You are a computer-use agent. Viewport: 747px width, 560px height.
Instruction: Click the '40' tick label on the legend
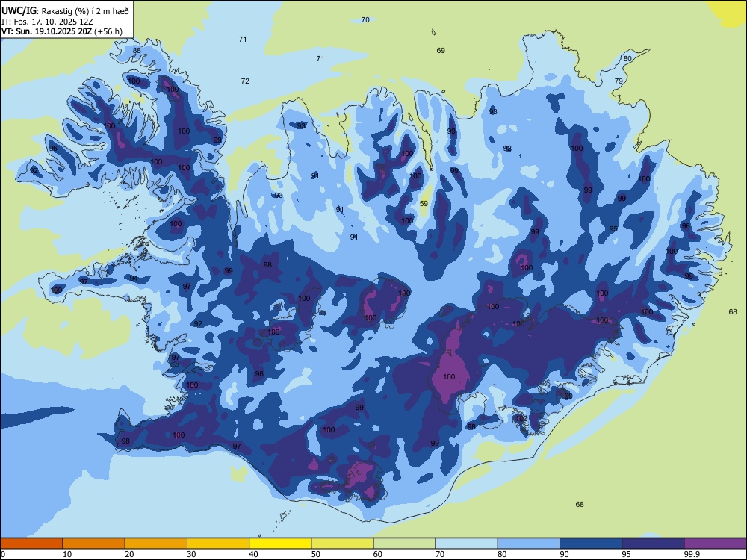click(253, 554)
